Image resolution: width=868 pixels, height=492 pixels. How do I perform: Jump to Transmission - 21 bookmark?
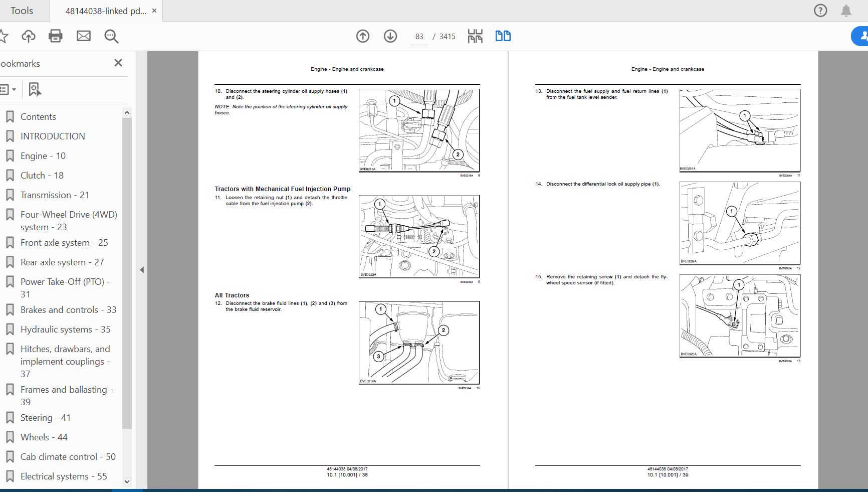(x=55, y=195)
